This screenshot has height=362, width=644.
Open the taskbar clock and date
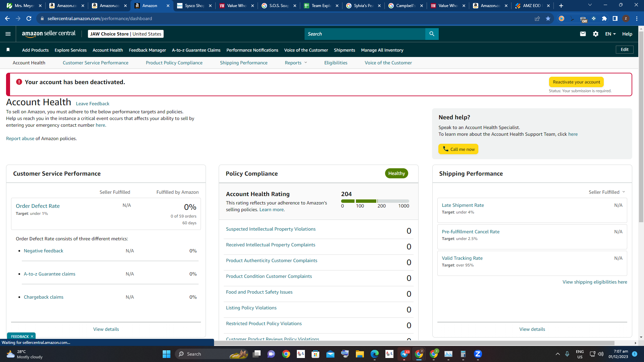(618, 354)
